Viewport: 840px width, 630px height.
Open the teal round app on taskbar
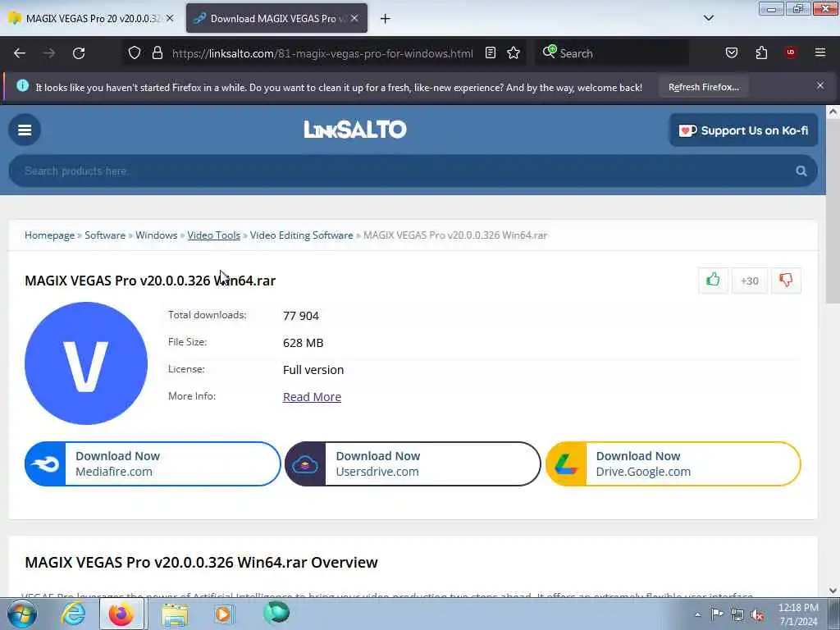276,613
